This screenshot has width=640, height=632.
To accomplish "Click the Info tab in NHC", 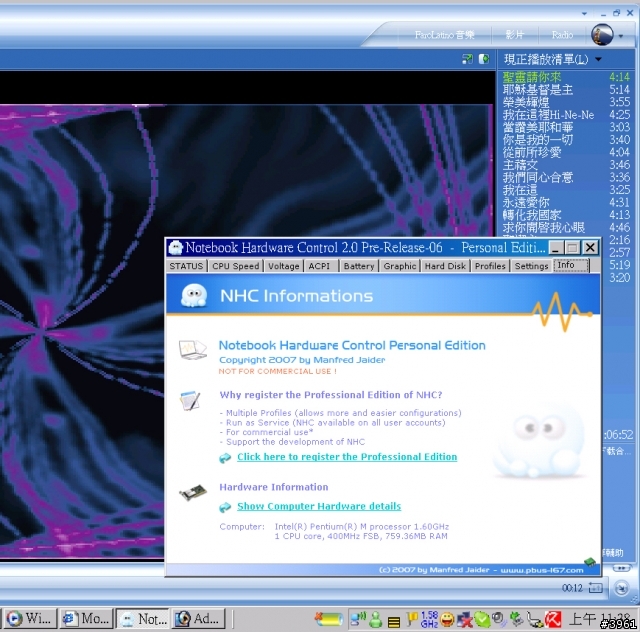I will tap(571, 265).
